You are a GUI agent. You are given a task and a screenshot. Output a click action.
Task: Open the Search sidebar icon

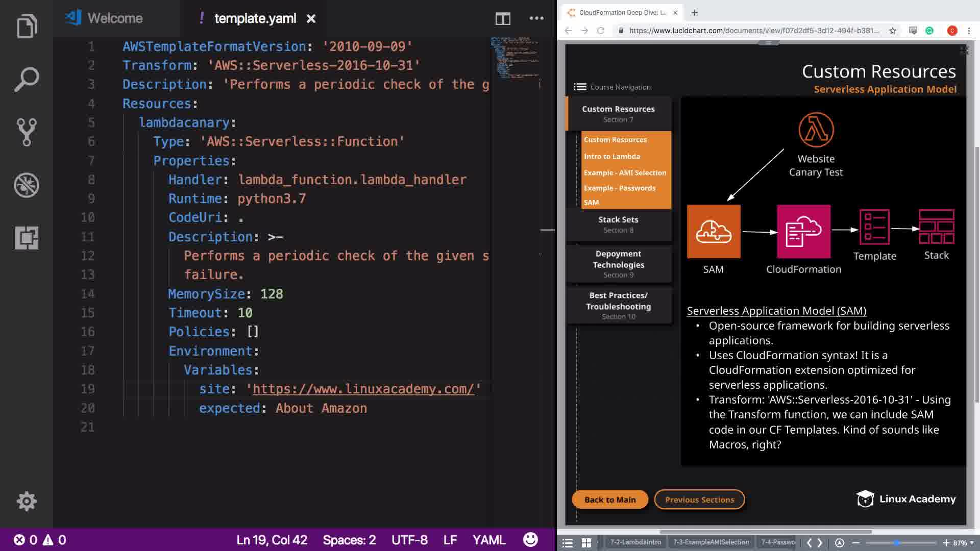pyautogui.click(x=27, y=79)
